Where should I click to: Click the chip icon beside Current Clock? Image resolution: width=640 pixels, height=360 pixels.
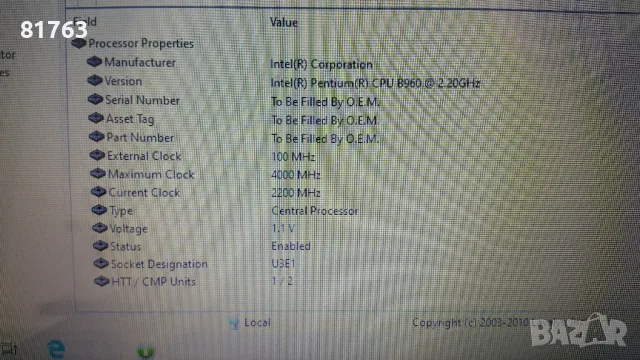pos(98,192)
